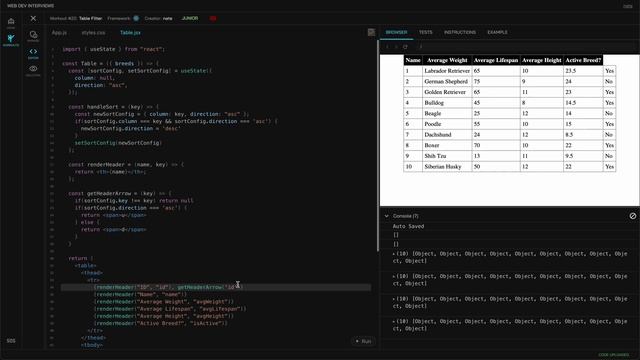Click the editor layout icon above code

point(371,32)
